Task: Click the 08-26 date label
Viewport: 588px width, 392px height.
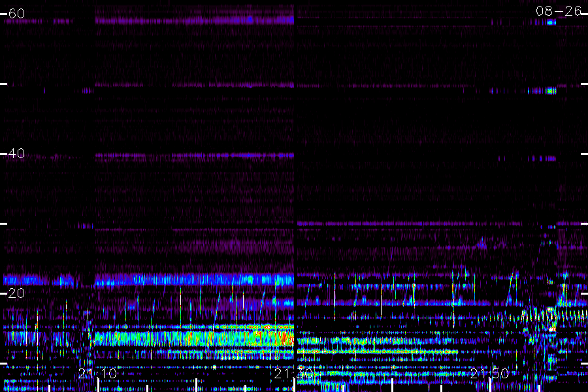Action: [x=559, y=11]
